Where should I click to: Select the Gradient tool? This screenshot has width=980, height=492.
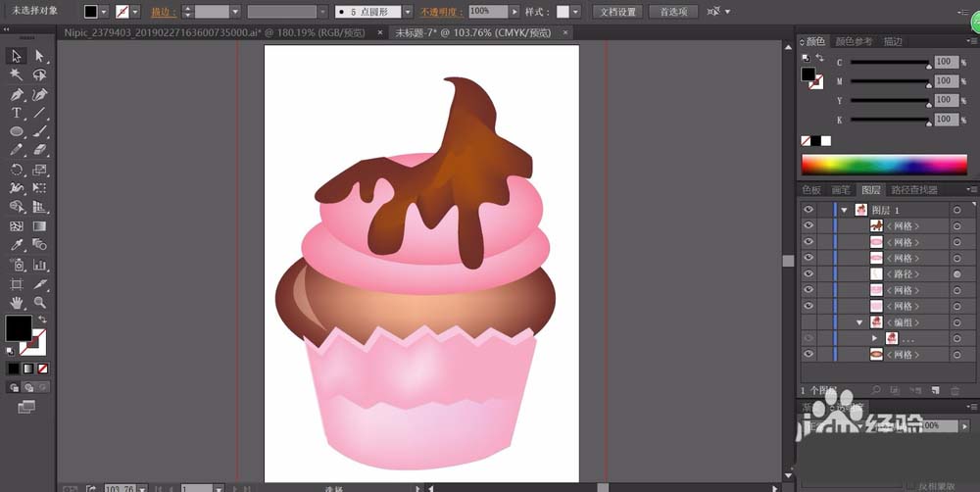[40, 226]
